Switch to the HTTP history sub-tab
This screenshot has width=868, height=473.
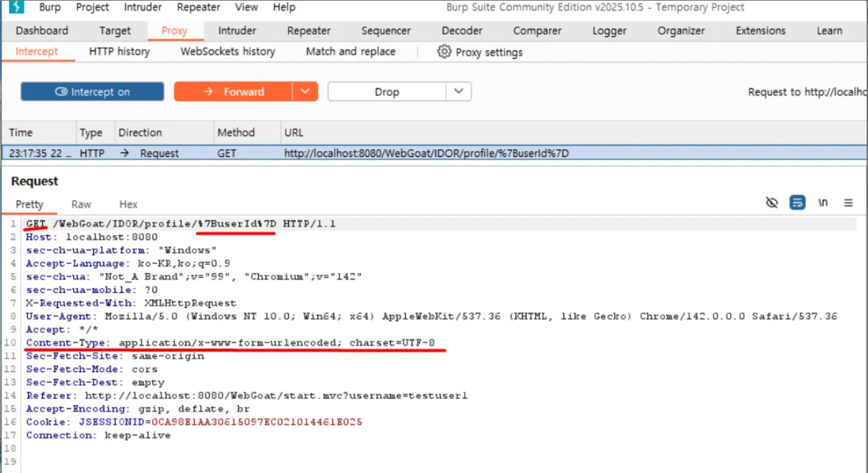point(120,51)
